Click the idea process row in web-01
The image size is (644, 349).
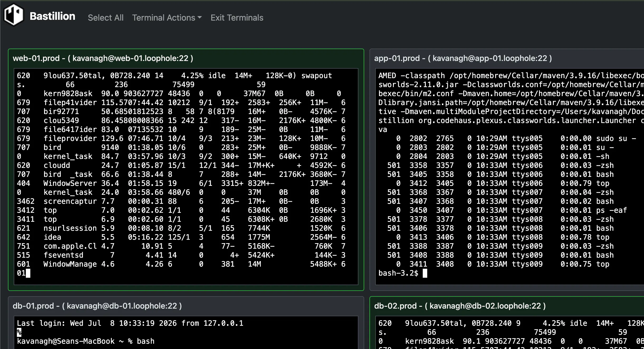[x=181, y=237]
